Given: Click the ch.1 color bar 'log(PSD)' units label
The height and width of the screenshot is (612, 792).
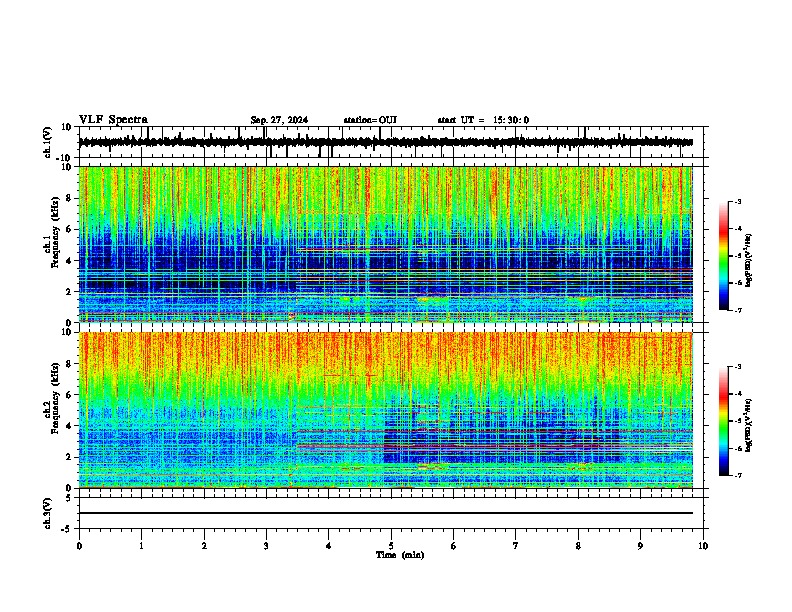Looking at the screenshot, I should pyautogui.click(x=748, y=260).
